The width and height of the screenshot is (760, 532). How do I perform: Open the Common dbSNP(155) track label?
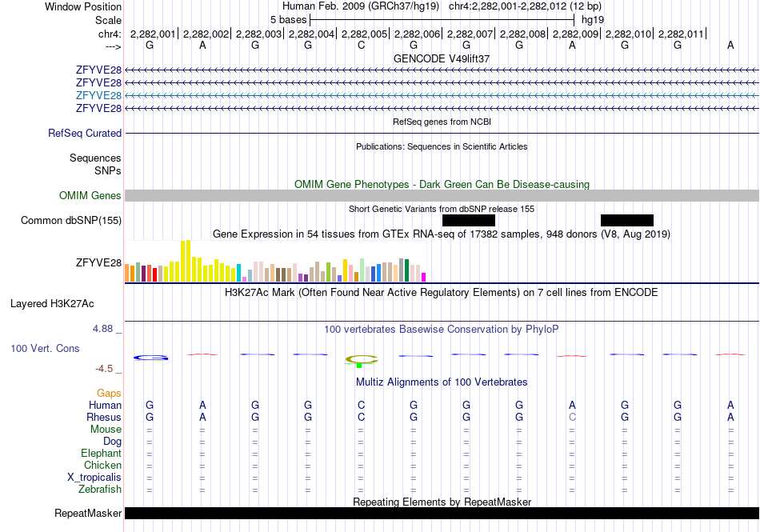[71, 221]
